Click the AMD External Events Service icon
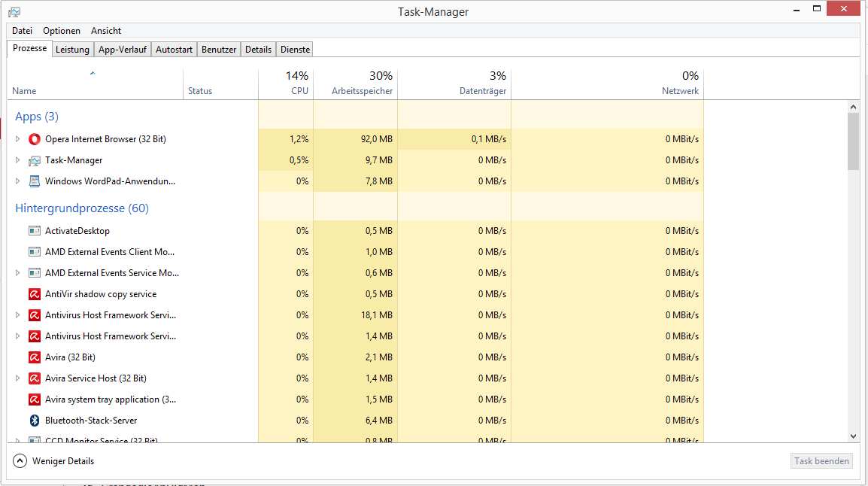This screenshot has width=868, height=486. (x=35, y=273)
